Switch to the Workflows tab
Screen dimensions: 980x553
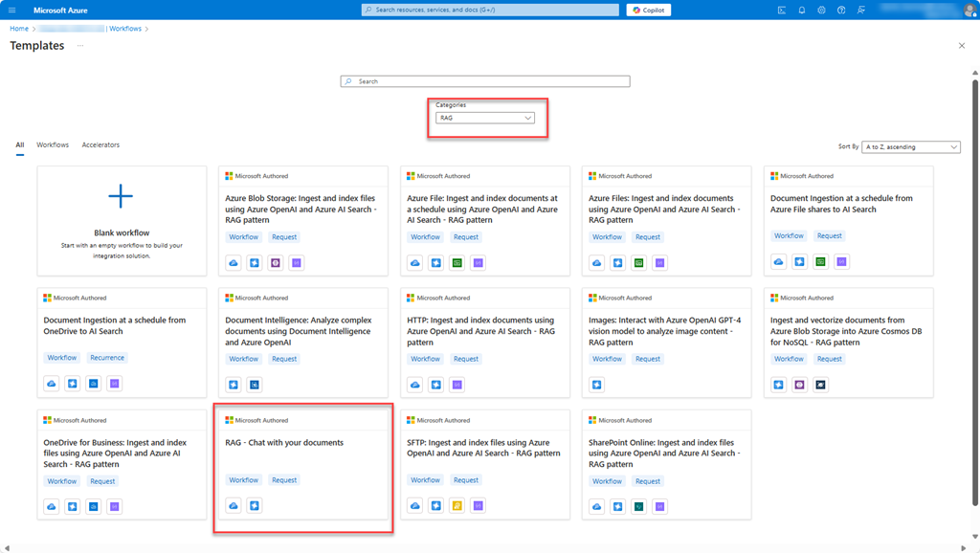point(53,145)
